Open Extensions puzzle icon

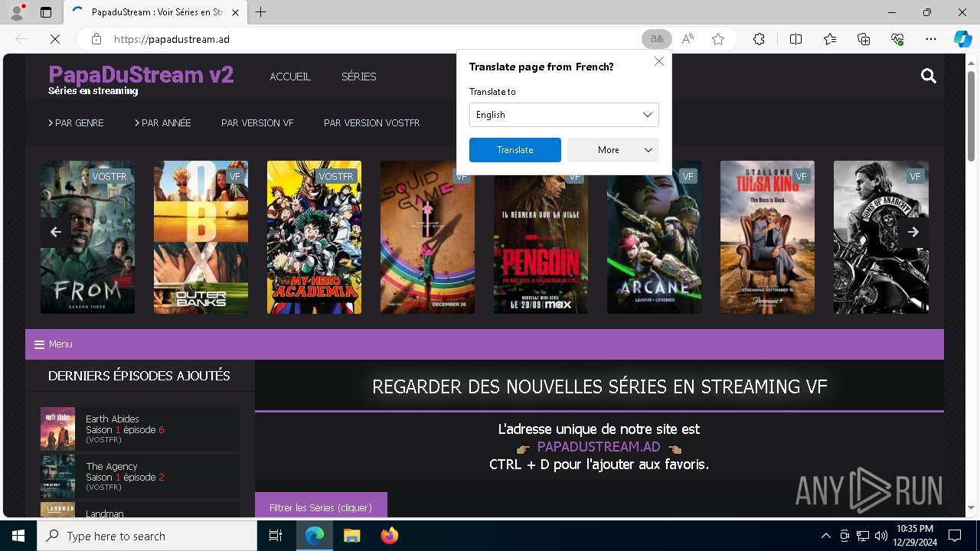pyautogui.click(x=759, y=39)
